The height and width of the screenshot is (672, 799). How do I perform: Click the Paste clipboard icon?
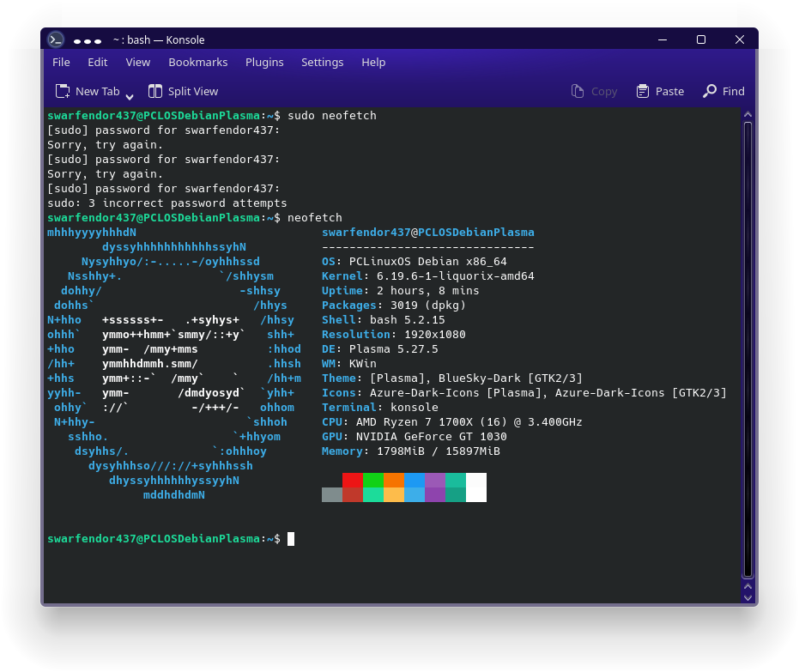pos(643,91)
